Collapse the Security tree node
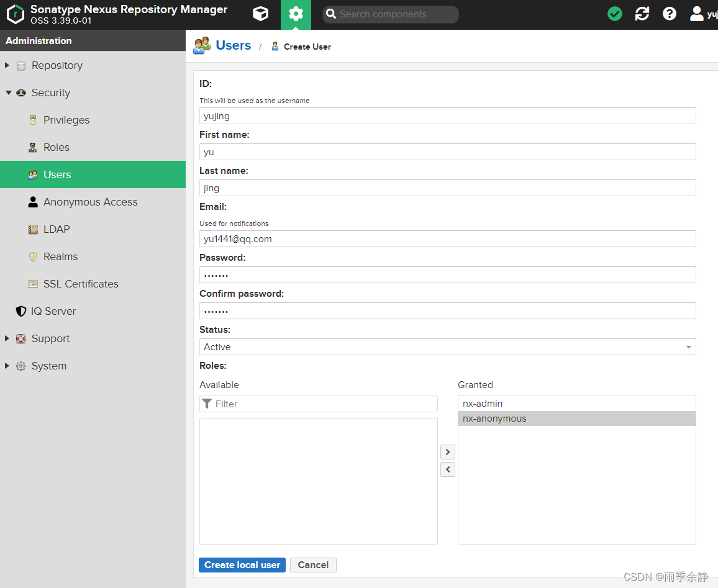 tap(8, 93)
